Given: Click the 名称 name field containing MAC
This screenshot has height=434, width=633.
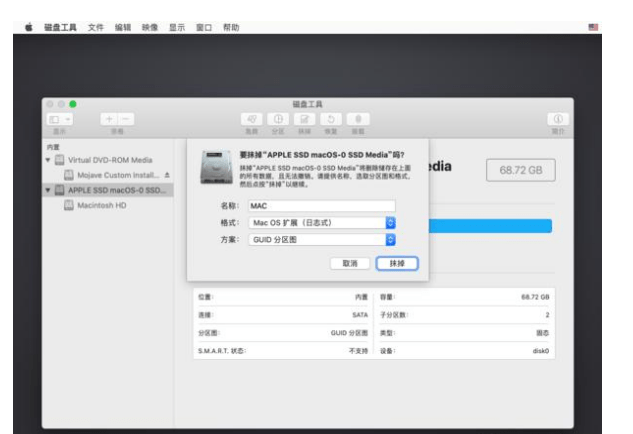Looking at the screenshot, I should pyautogui.click(x=320, y=205).
